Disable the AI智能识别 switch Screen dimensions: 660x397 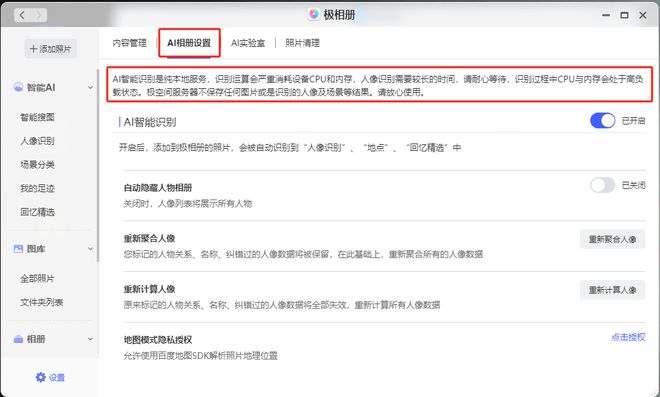tap(602, 121)
